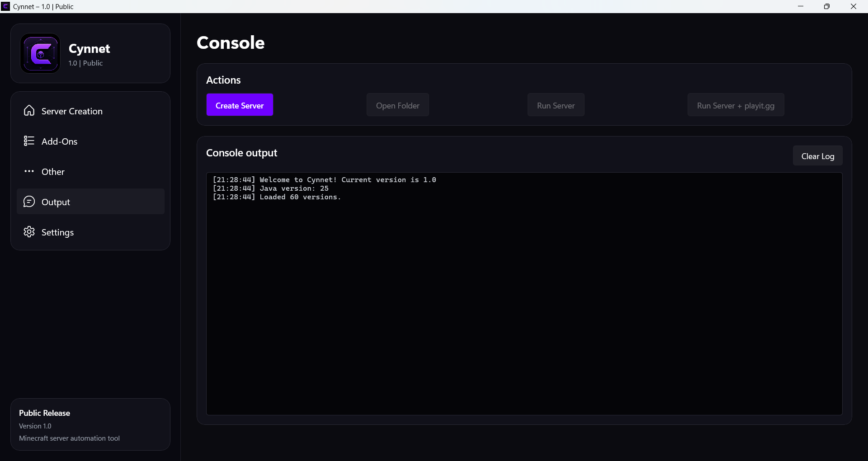Image resolution: width=868 pixels, height=461 pixels.
Task: Restore down the Cynnet window
Action: pyautogui.click(x=827, y=6)
